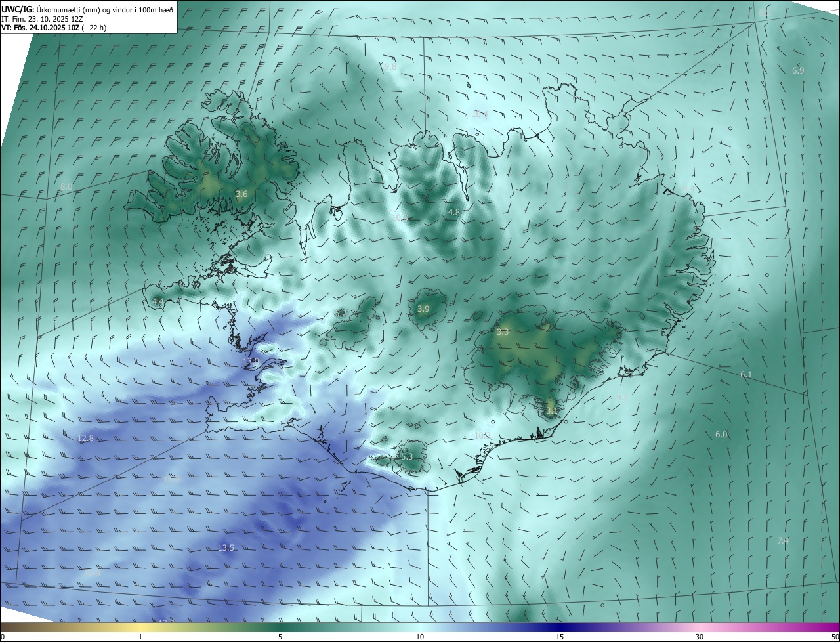Click the 7.4 value label in the far southeast
Viewport: 840px width, 642px height.
(783, 541)
